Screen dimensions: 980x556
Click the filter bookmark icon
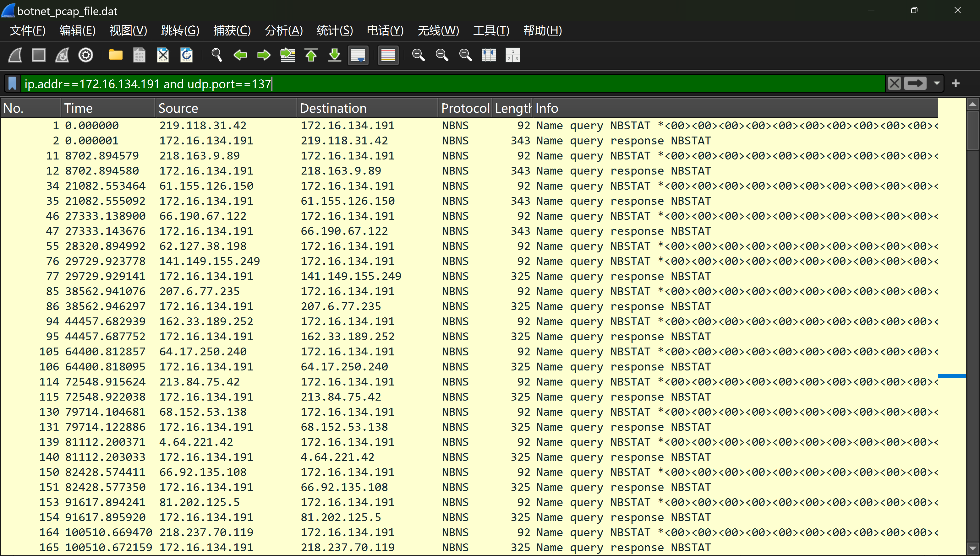tap(12, 83)
